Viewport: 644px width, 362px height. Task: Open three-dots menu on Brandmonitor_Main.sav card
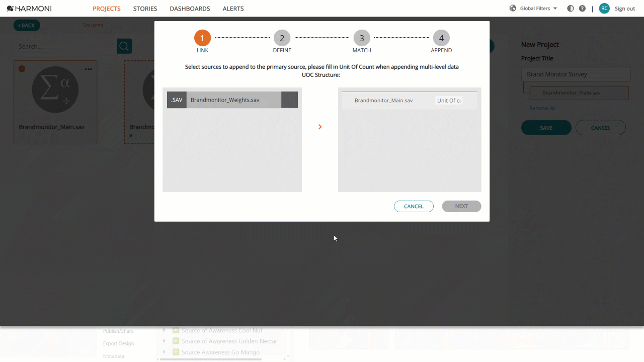click(x=89, y=69)
